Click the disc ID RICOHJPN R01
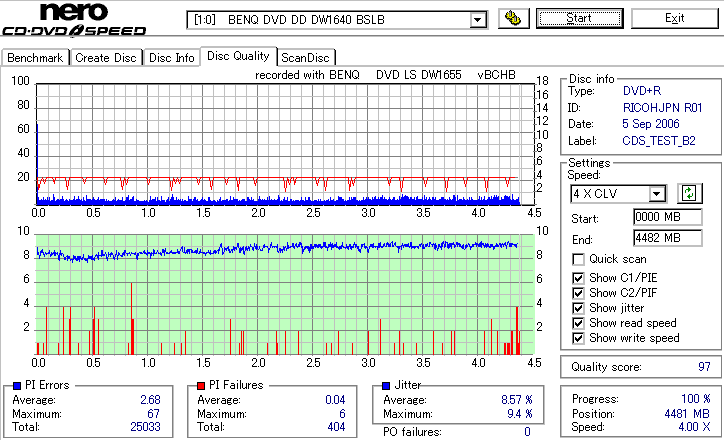This screenshot has height=441, width=724. [662, 108]
